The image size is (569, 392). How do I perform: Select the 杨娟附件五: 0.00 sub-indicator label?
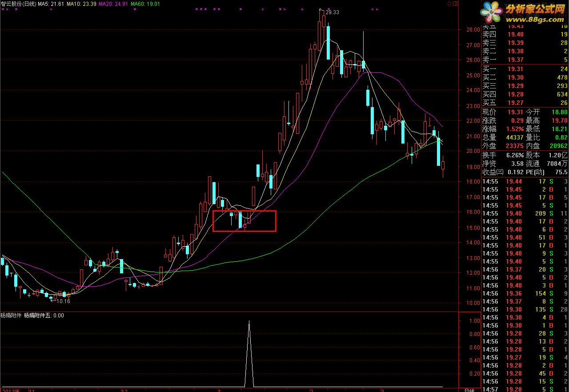pos(44,316)
